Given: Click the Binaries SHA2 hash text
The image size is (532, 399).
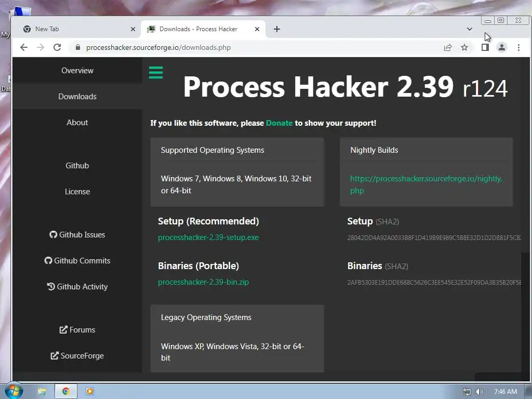Looking at the screenshot, I should (x=434, y=282).
